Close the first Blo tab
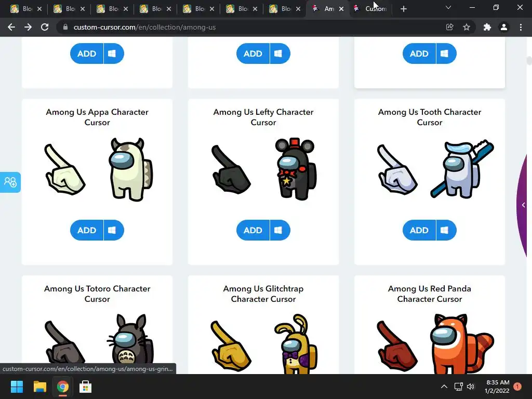This screenshot has width=532, height=399. coord(39,9)
